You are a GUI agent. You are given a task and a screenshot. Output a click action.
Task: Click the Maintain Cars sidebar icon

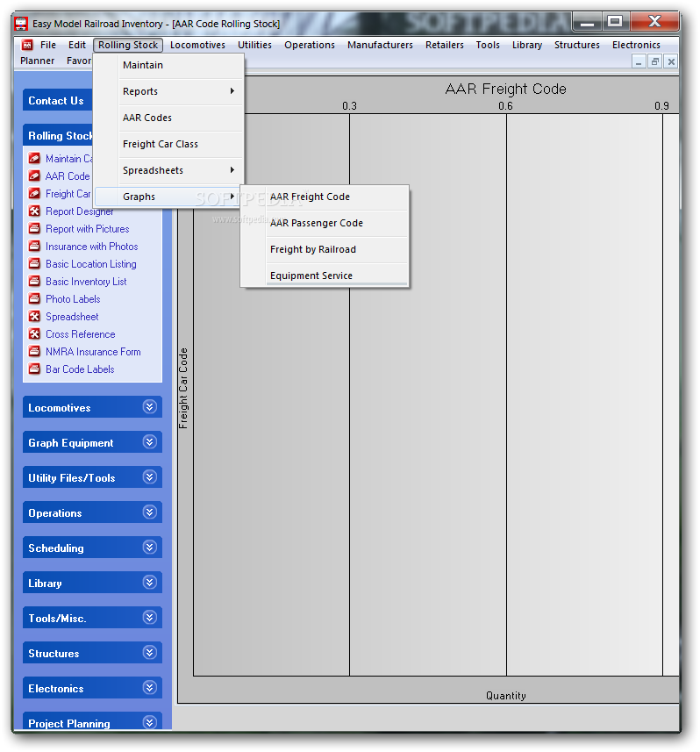tap(34, 158)
